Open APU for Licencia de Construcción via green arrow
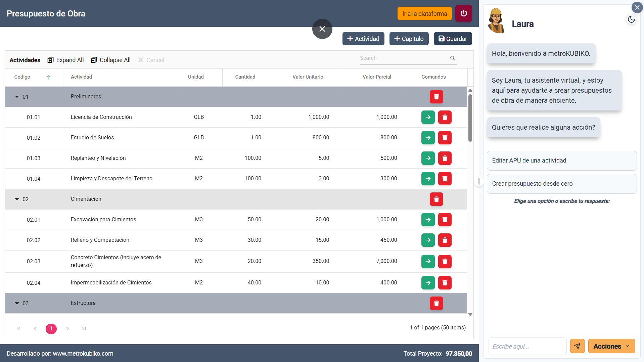Viewport: 644px width, 362px height. [x=428, y=117]
